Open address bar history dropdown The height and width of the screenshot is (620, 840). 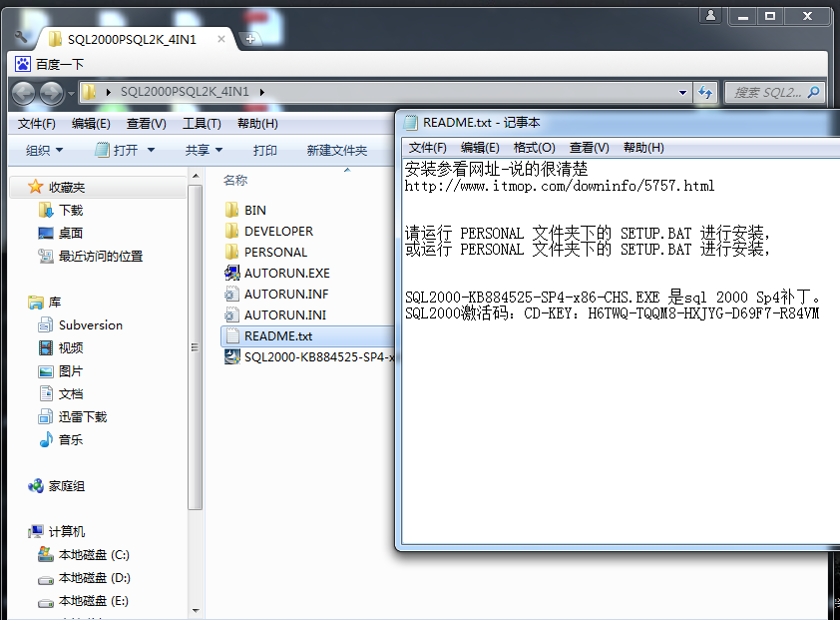point(682,93)
